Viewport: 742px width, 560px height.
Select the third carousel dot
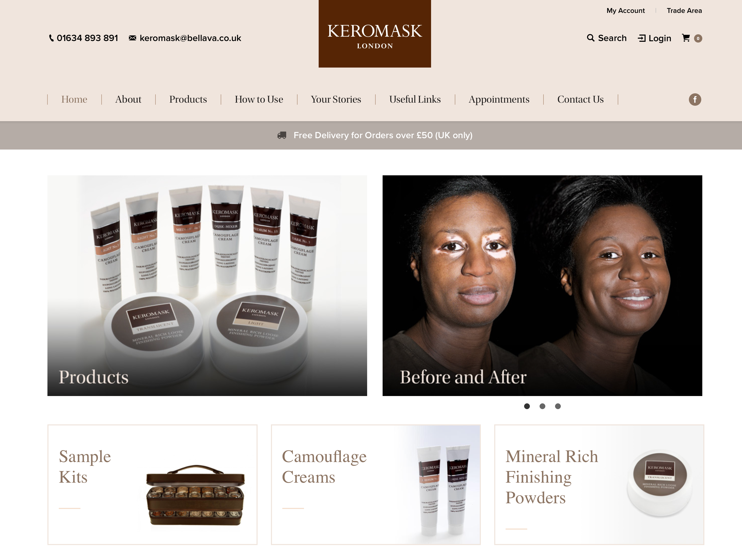[x=558, y=406]
